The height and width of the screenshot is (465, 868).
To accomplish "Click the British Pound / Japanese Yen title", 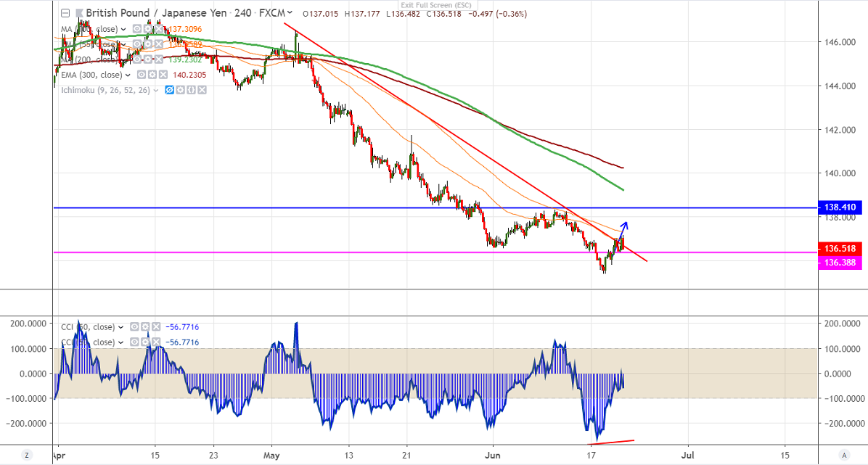I will click(157, 13).
